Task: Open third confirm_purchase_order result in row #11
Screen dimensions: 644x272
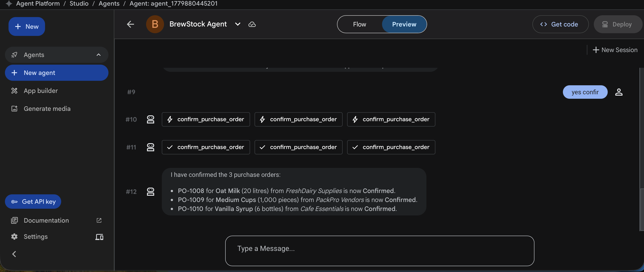Action: 391,147
